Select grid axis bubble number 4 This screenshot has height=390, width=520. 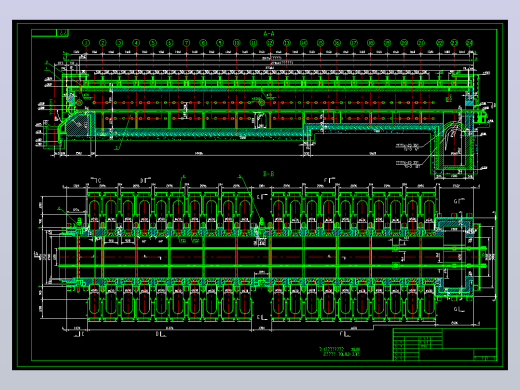pos(136,43)
